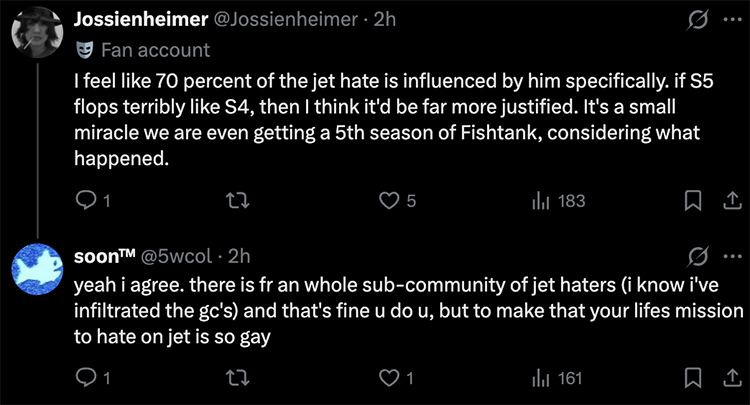Viewport: 750px width, 405px height.
Task: Open Jossienheimer's profile picture
Action: (x=39, y=38)
